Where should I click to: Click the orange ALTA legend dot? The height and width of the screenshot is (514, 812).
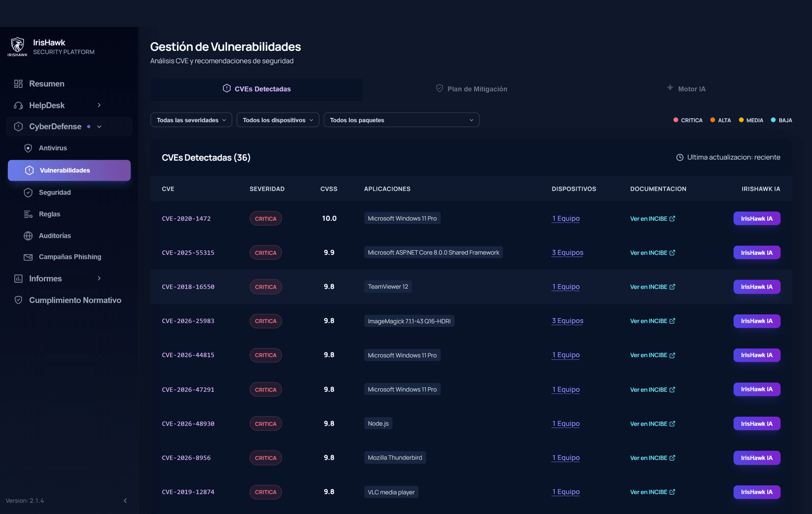713,120
